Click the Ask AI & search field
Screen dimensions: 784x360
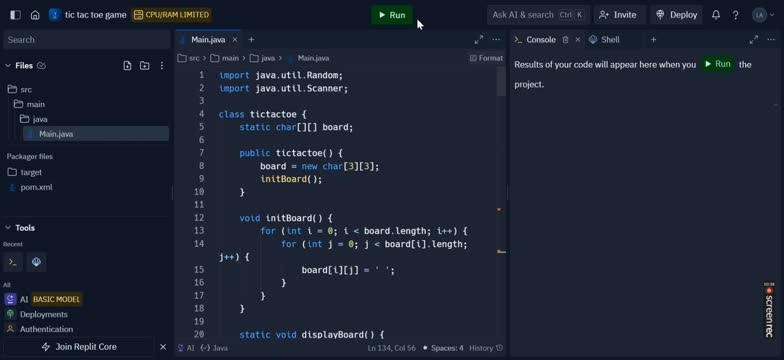[538, 15]
